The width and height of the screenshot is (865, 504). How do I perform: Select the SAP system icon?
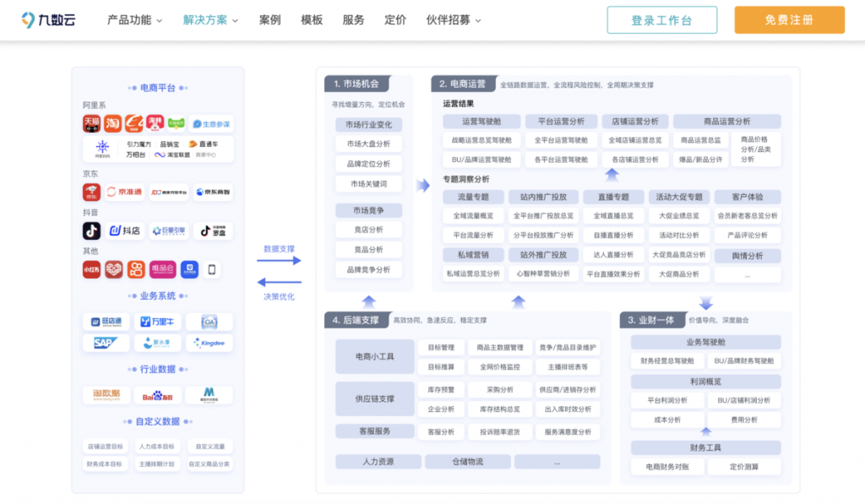pos(105,342)
